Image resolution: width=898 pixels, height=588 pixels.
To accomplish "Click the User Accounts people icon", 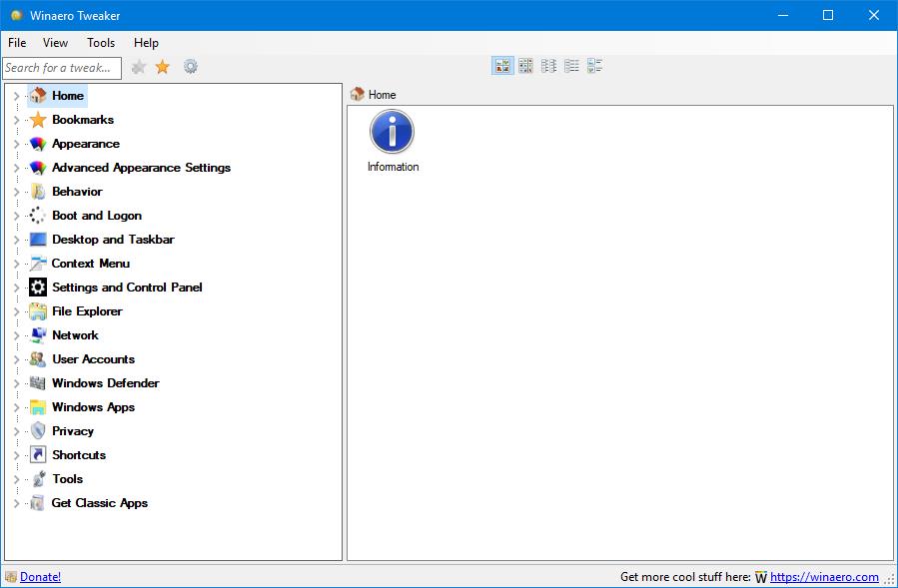I will (38, 359).
